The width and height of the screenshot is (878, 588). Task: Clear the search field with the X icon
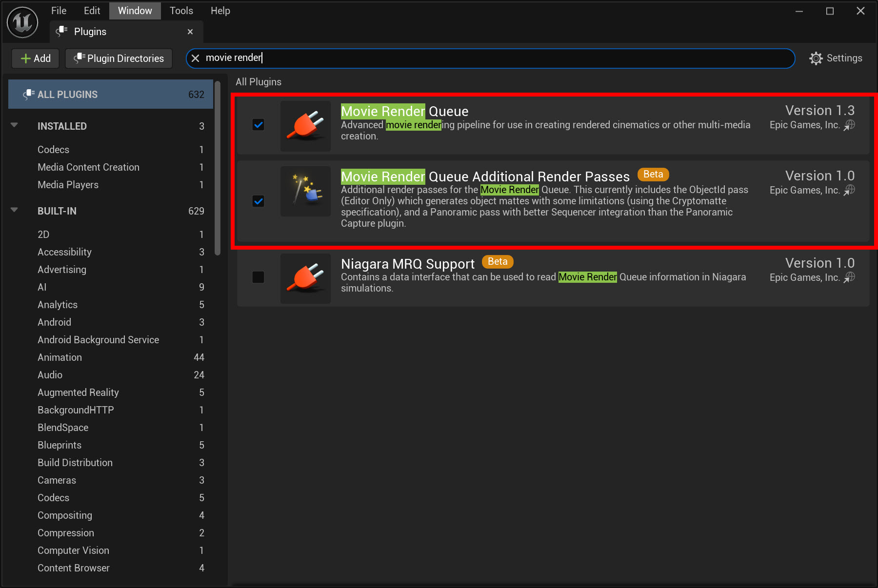[195, 58]
